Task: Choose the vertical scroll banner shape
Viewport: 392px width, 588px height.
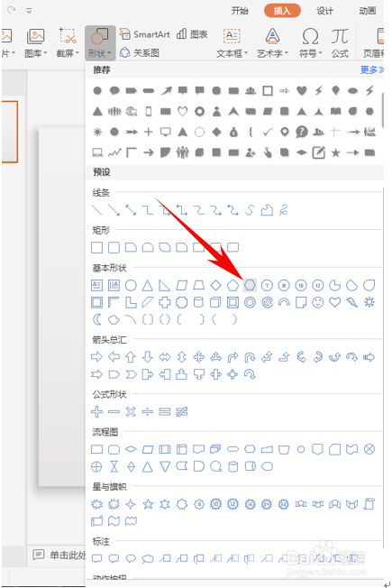Action: [369, 504]
